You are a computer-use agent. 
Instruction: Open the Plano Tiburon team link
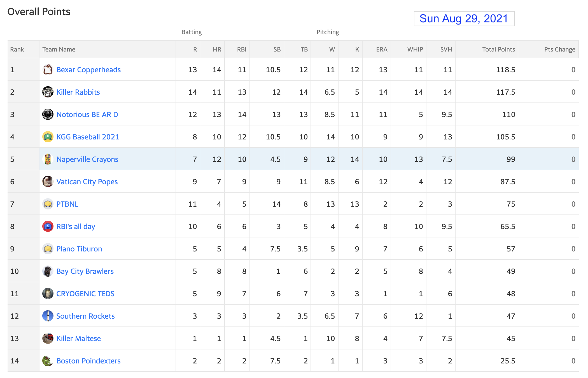[79, 249]
